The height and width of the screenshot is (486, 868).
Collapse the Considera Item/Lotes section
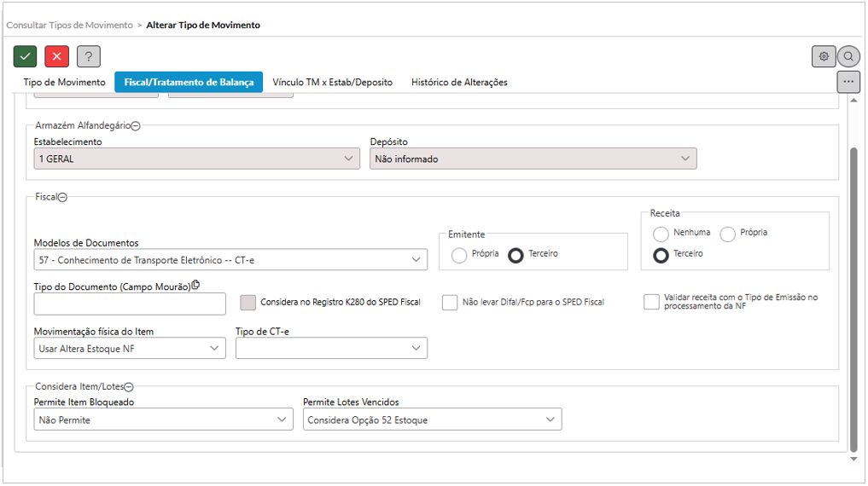tap(129, 386)
